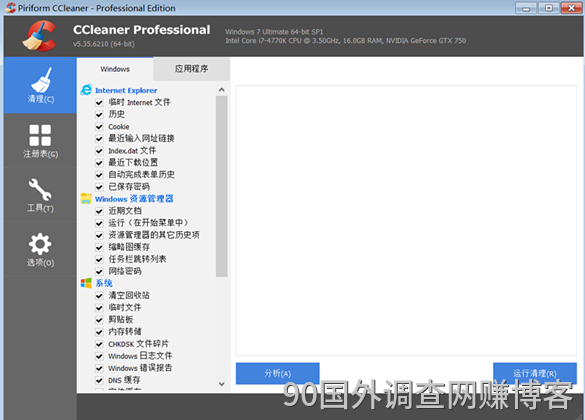
Task: Uncheck 临时文件 under 系统
Action: tap(99, 308)
